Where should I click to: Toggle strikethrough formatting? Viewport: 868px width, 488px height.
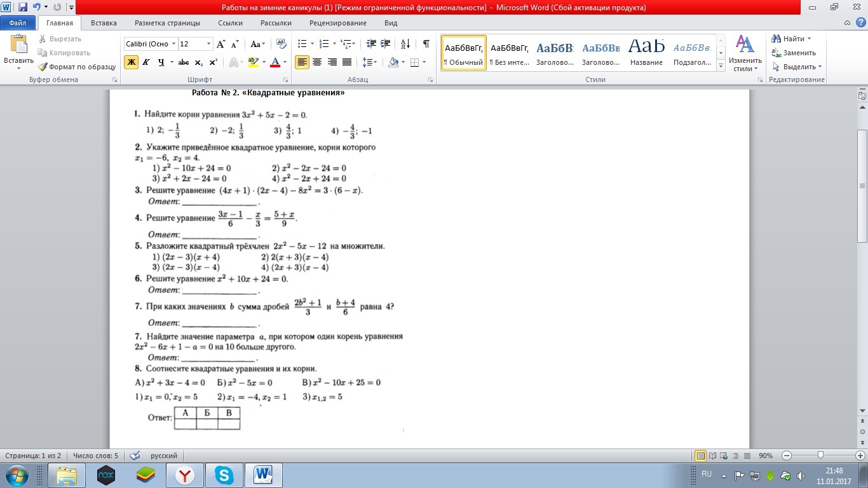(x=184, y=62)
